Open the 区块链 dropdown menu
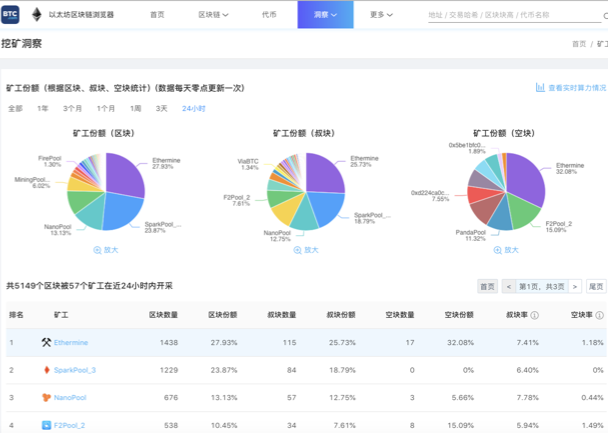Image resolution: width=608 pixels, height=433 pixels. tap(213, 15)
